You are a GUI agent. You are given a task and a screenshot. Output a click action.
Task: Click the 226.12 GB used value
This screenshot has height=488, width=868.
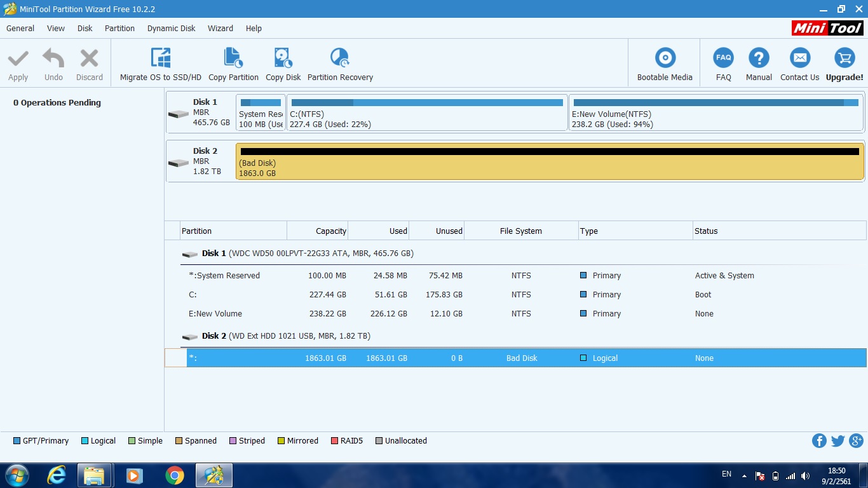coord(386,314)
